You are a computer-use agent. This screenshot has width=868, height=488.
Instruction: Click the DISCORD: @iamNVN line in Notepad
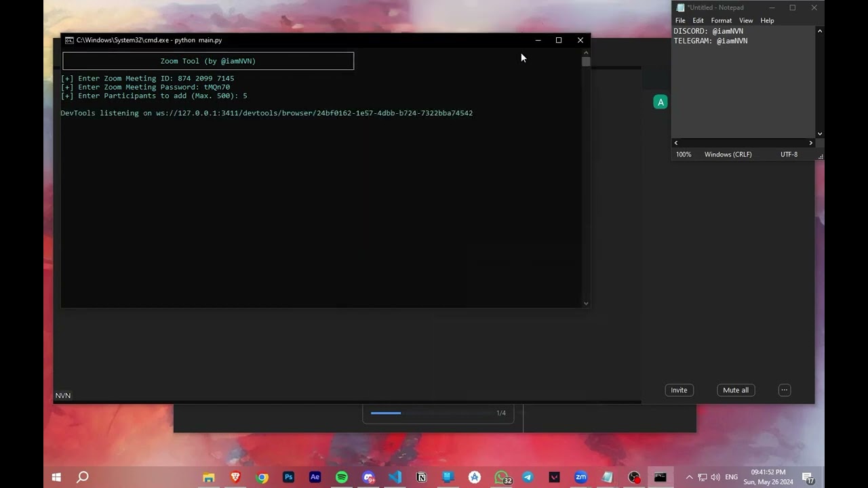(x=709, y=31)
